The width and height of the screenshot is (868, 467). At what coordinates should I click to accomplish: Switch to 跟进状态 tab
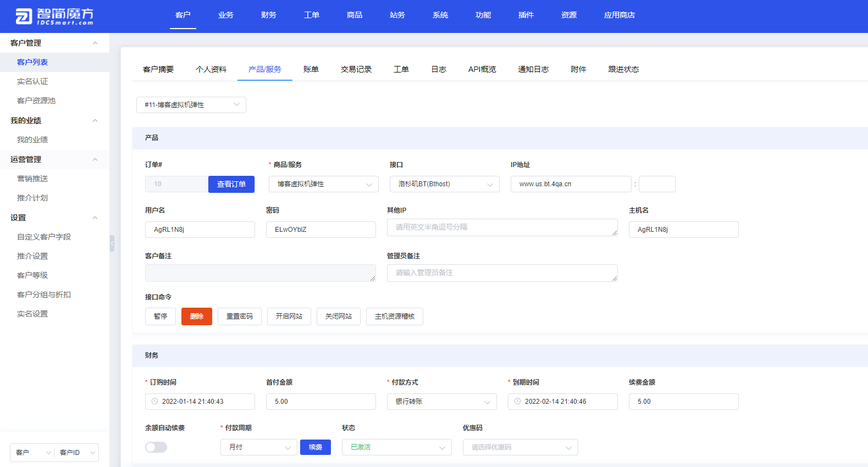point(623,69)
